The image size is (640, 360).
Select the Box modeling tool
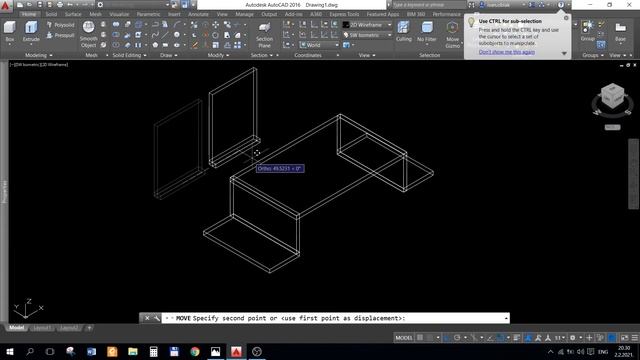9,31
